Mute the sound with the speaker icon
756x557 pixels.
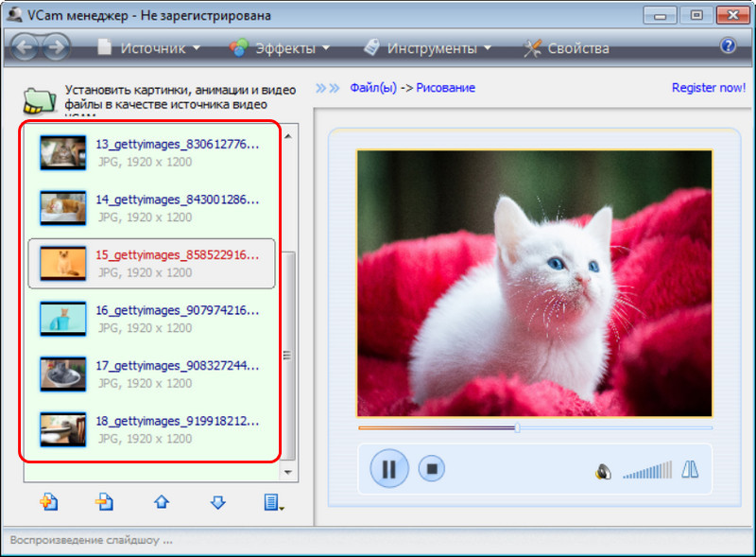coord(603,471)
